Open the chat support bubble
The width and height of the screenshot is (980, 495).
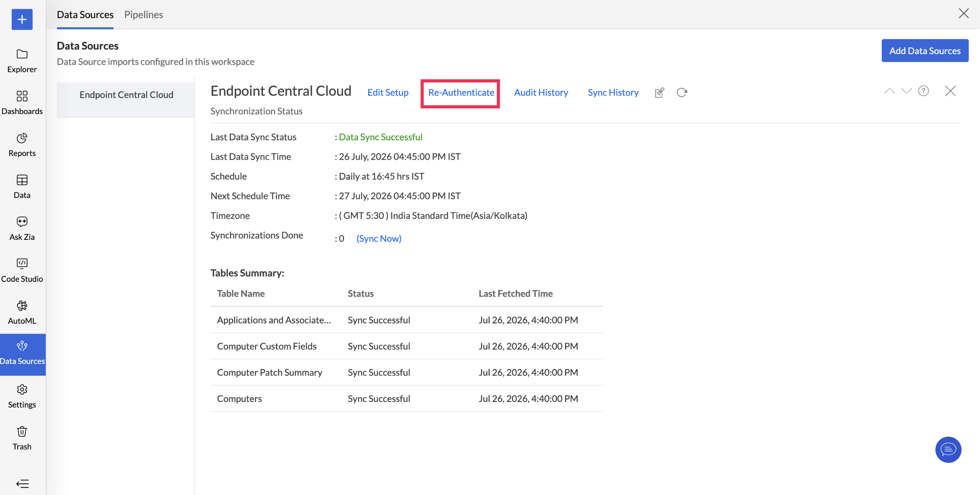948,450
